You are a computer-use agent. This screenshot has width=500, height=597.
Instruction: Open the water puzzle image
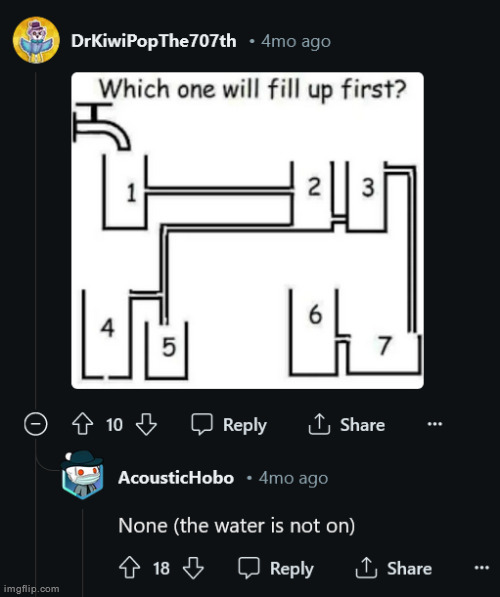pyautogui.click(x=248, y=230)
